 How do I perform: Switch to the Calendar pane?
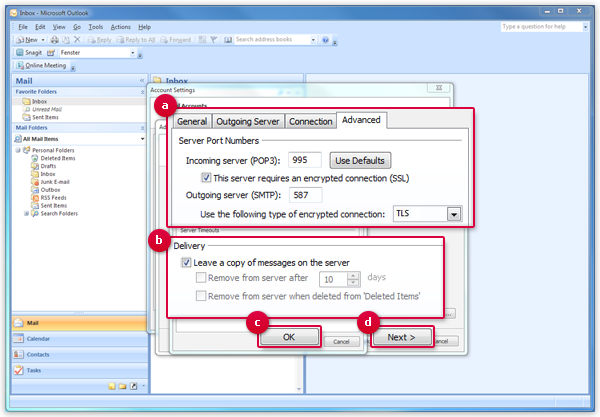click(x=79, y=339)
